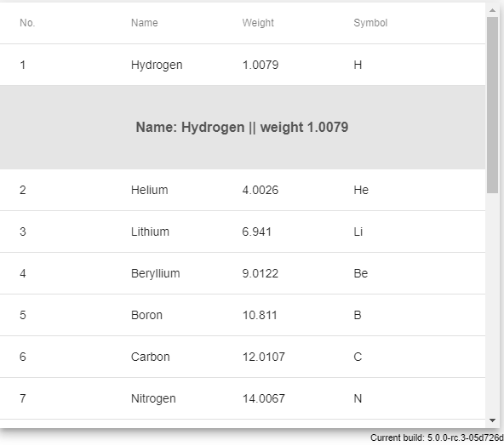This screenshot has height=446, width=504.
Task: Expand the Helium row
Action: click(x=243, y=190)
